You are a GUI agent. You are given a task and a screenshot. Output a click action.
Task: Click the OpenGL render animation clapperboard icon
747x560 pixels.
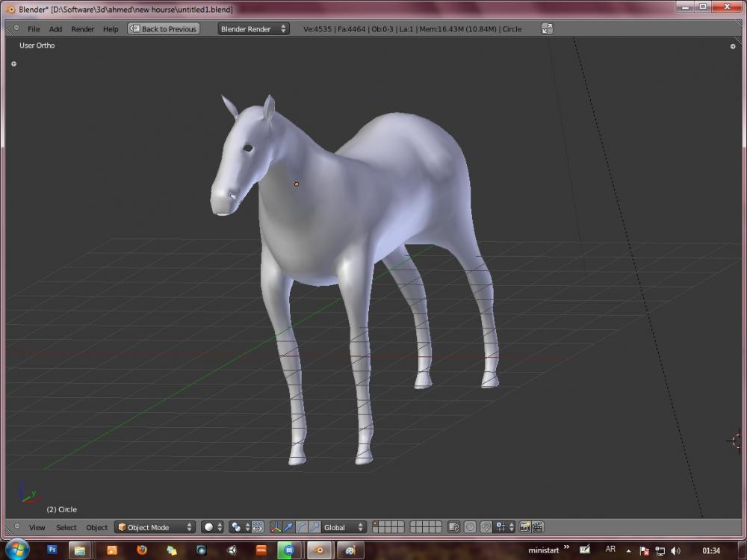coord(536,527)
